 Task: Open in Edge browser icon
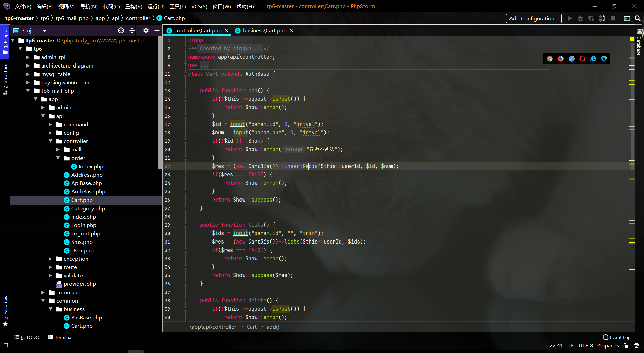click(x=604, y=59)
